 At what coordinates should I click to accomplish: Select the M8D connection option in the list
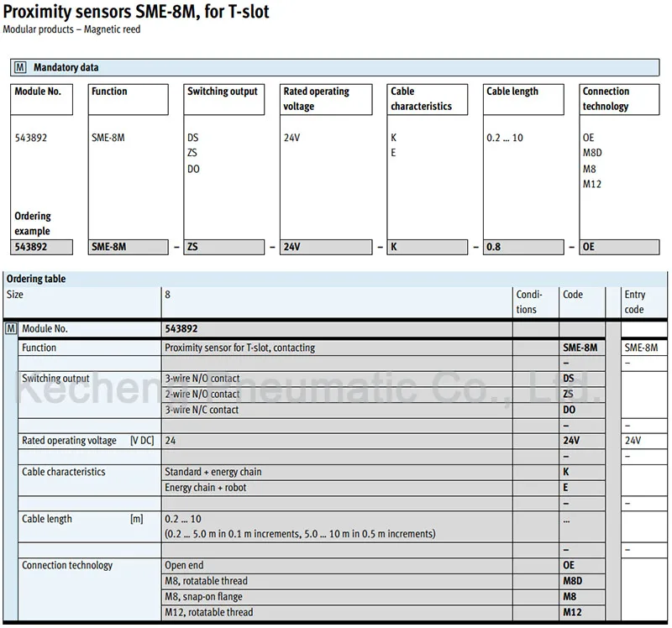coord(592,153)
